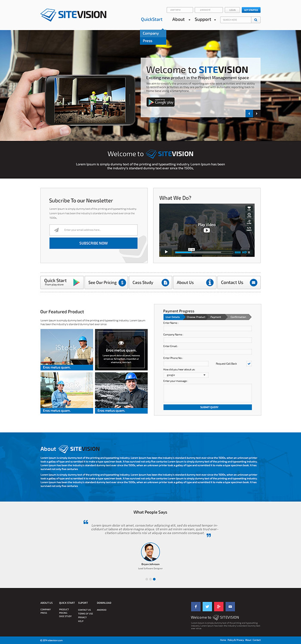Image resolution: width=301 pixels, height=644 pixels.
Task: Open the 'How did you hear' google dropdown
Action: [x=186, y=375]
